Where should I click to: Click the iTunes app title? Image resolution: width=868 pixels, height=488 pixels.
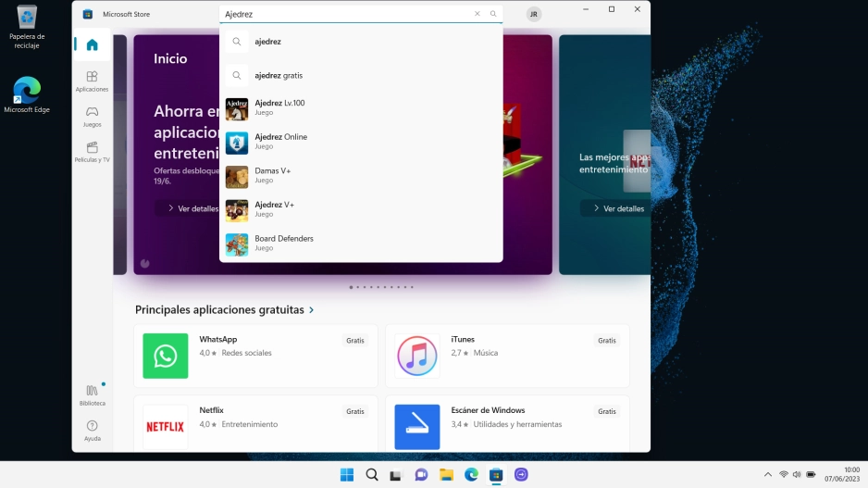[x=463, y=340]
